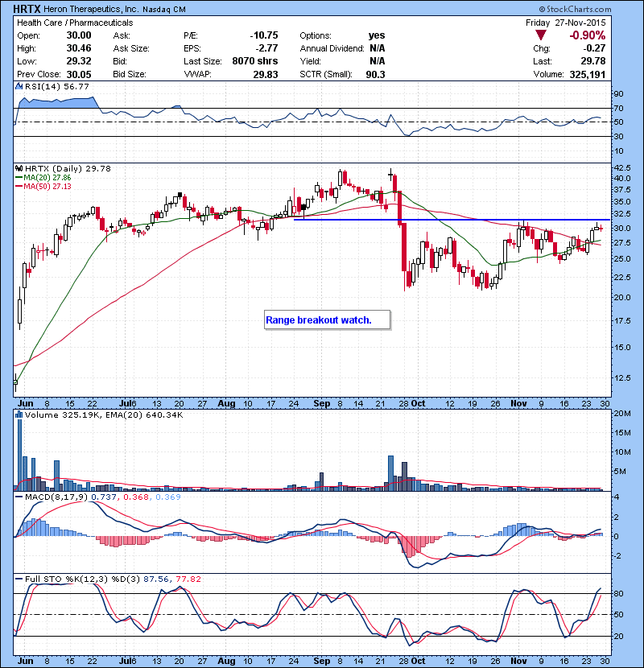
Task: Click the 90 level on RSI axis
Action: click(x=618, y=93)
